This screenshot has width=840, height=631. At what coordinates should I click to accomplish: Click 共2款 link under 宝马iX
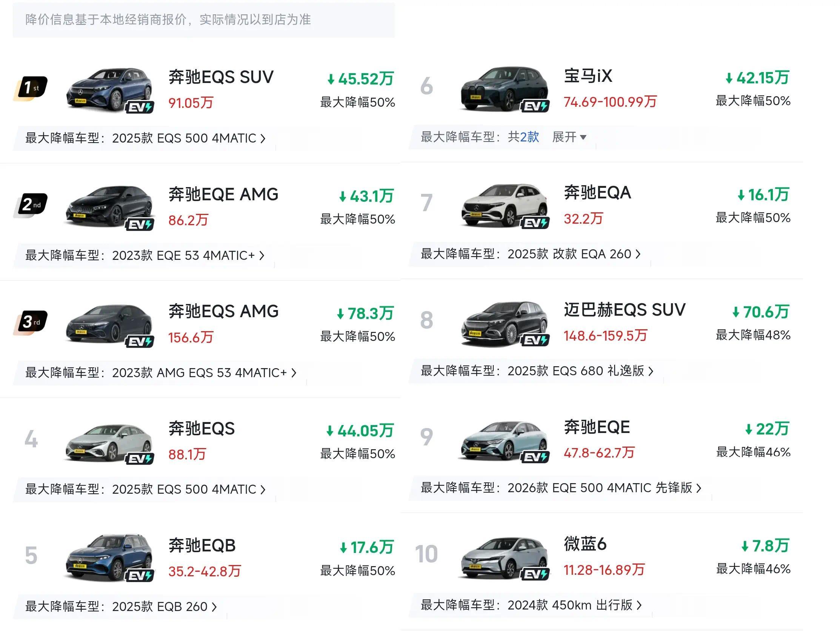[523, 137]
